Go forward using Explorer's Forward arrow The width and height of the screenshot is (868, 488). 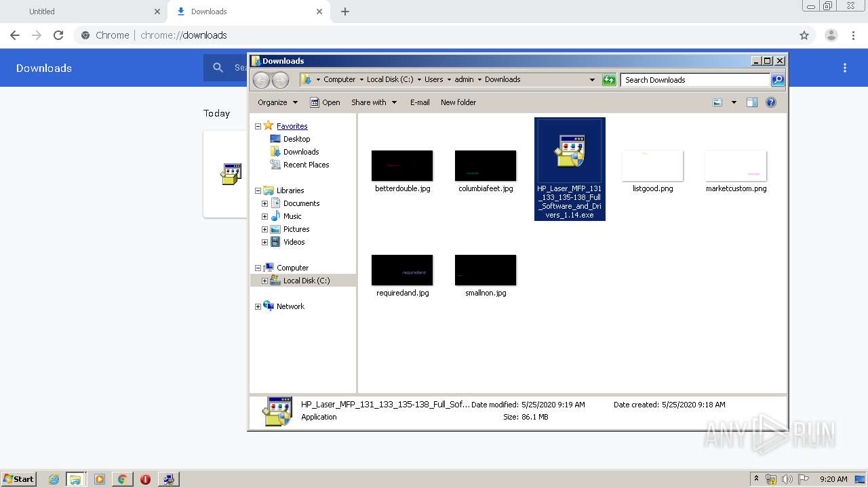pyautogui.click(x=280, y=80)
